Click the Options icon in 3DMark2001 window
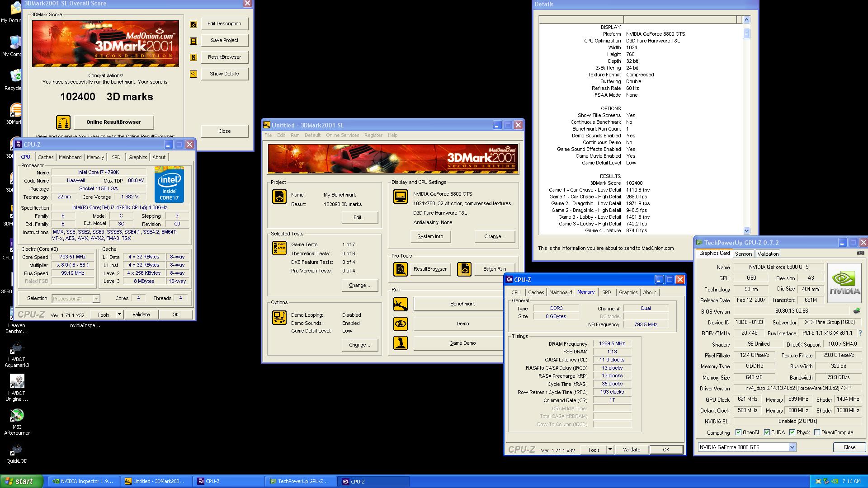868x488 pixels. (279, 318)
